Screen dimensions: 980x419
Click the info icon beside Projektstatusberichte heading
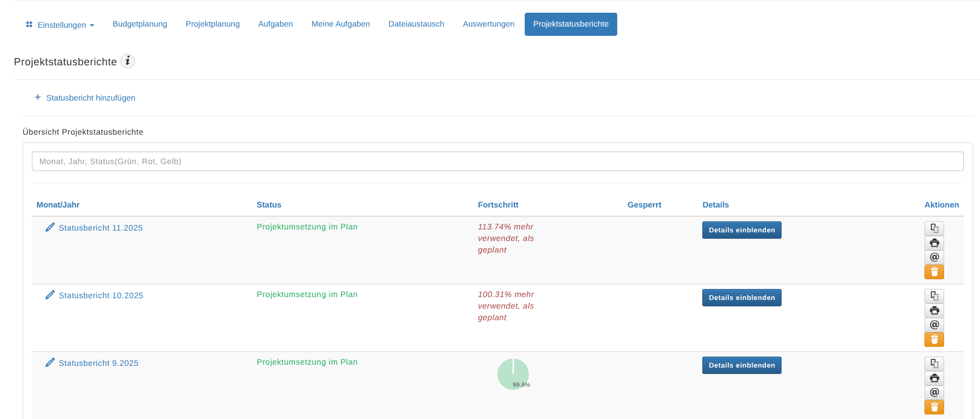127,61
